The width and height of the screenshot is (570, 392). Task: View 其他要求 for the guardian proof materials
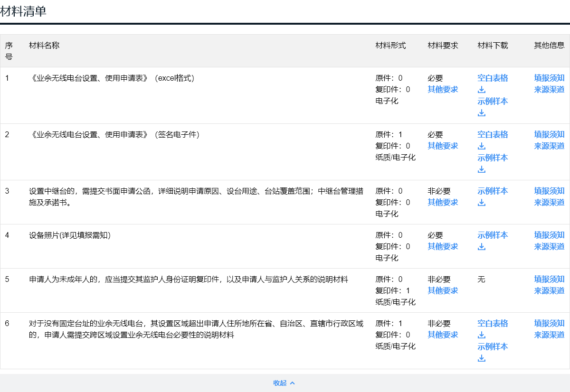pyautogui.click(x=442, y=290)
